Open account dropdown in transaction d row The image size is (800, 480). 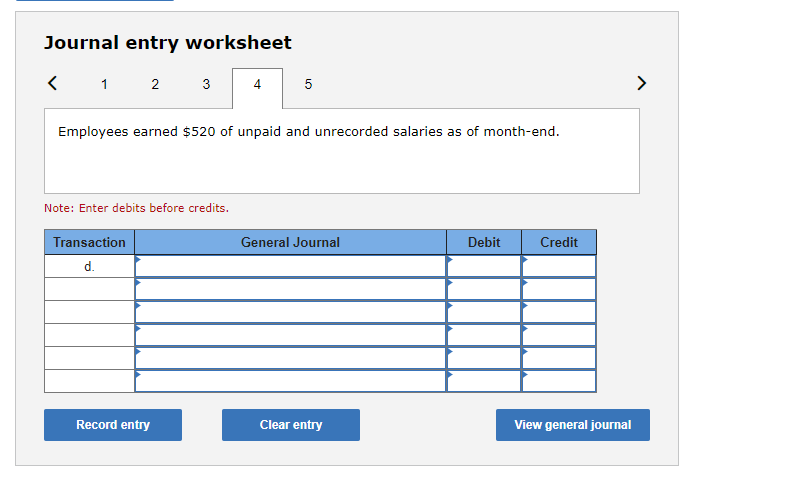point(290,266)
